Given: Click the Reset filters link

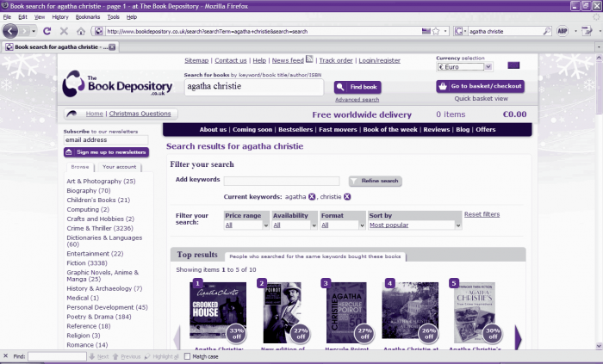Looking at the screenshot, I should (x=482, y=214).
